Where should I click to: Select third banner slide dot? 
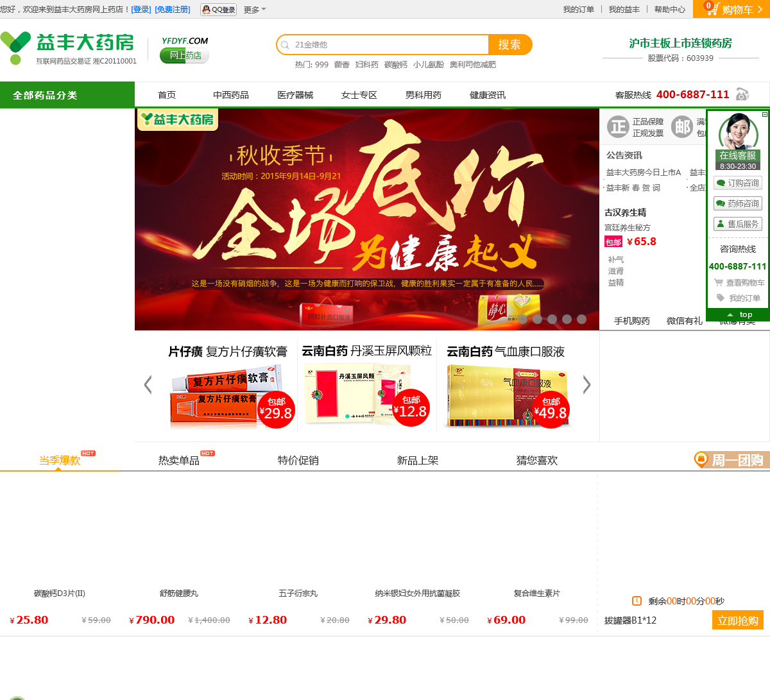pos(552,319)
